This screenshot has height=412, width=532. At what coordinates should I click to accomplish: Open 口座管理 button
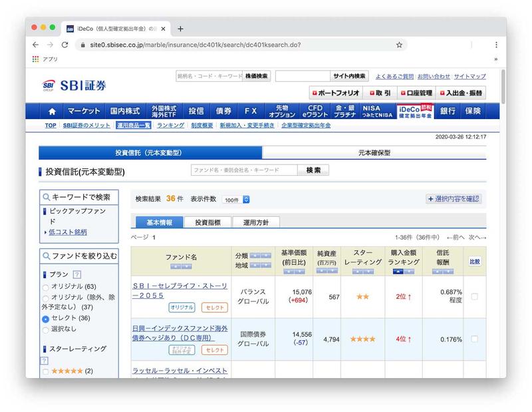click(x=416, y=93)
